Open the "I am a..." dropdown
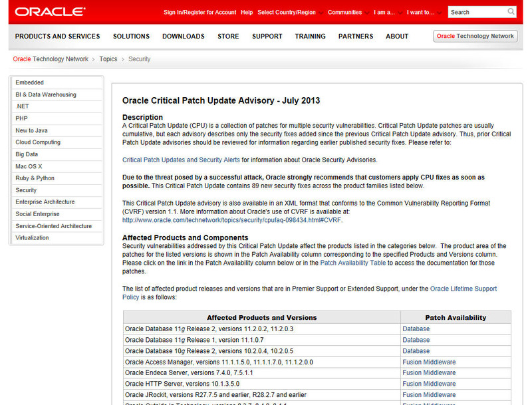The width and height of the screenshot is (532, 405). click(x=388, y=12)
